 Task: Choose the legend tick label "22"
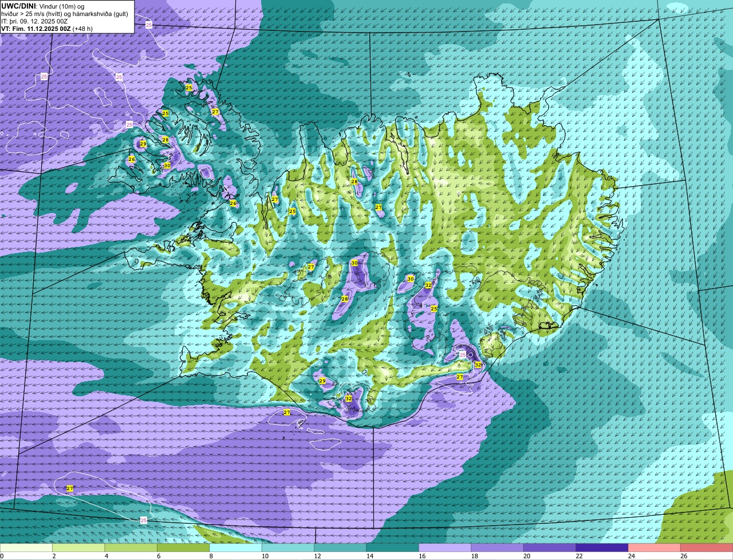579,556
